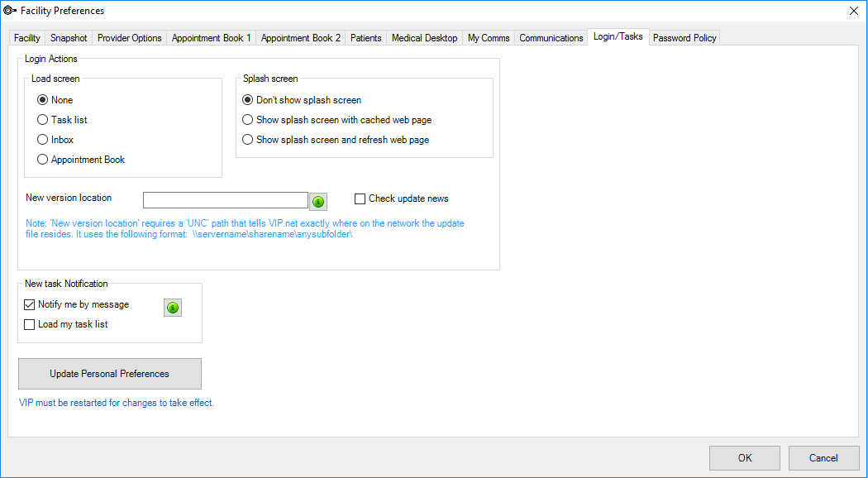This screenshot has height=478, width=868.
Task: Select Task list load screen option
Action: click(x=62, y=120)
